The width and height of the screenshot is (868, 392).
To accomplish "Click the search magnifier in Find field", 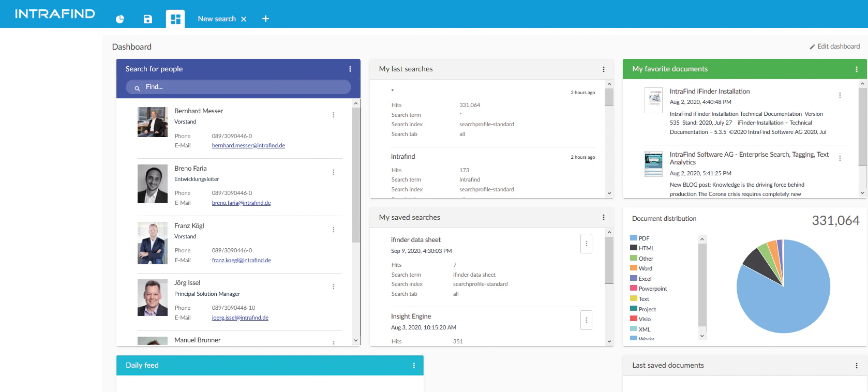I will click(137, 88).
